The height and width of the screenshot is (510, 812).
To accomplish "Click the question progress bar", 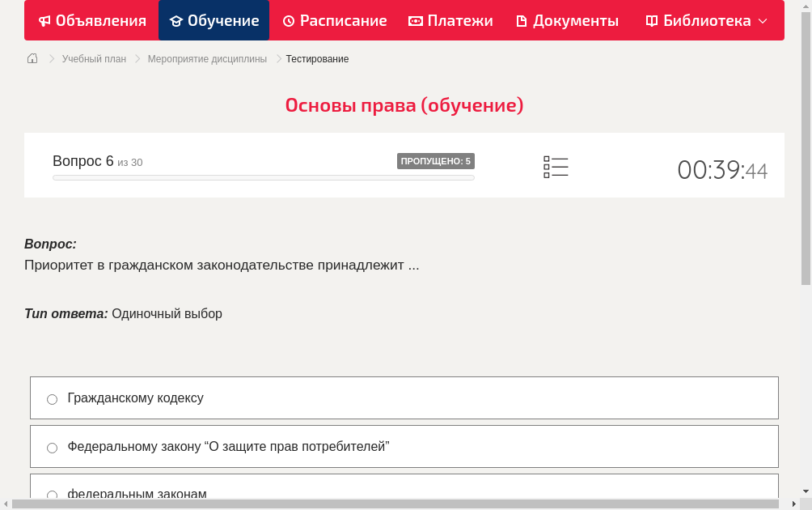I will coord(263,177).
